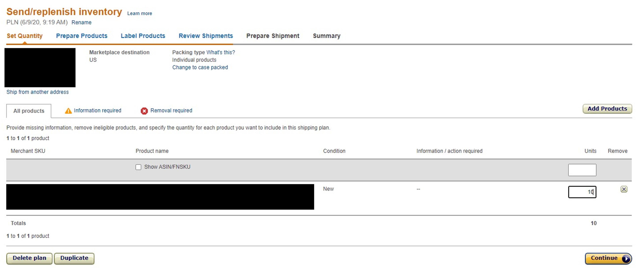Click Change to case packed link
The width and height of the screenshot is (644, 272).
click(x=200, y=67)
